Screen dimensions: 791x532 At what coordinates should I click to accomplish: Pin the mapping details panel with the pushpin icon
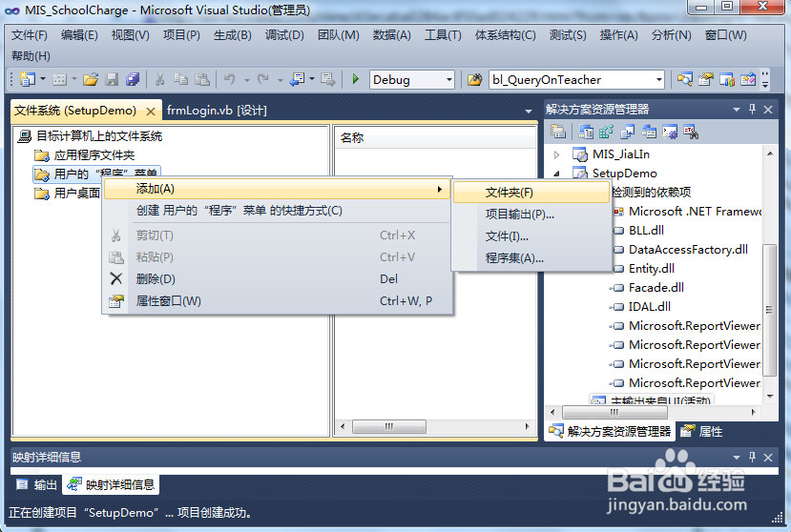752,457
